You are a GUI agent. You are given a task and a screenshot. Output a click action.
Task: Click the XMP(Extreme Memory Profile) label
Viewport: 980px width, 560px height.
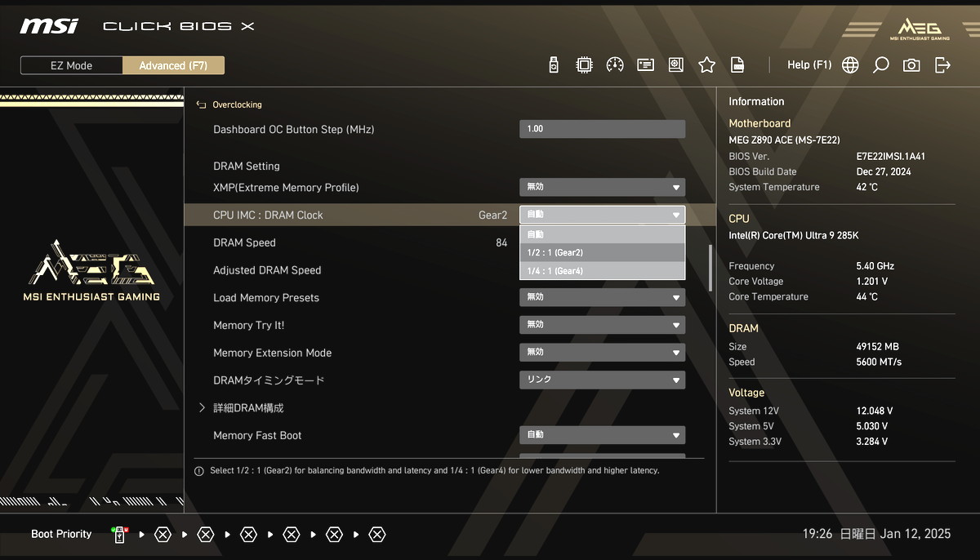[x=286, y=188]
